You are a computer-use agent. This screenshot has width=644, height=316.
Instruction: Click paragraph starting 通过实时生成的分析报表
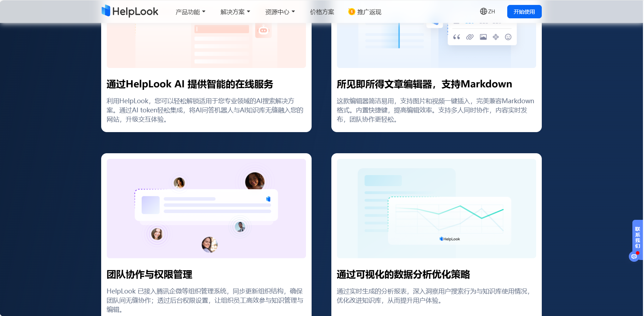coord(434,296)
